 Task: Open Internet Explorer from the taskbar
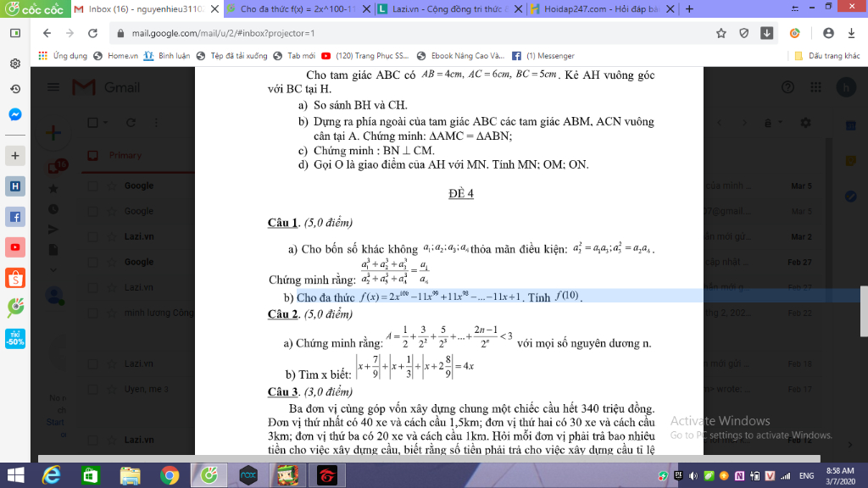(52, 475)
